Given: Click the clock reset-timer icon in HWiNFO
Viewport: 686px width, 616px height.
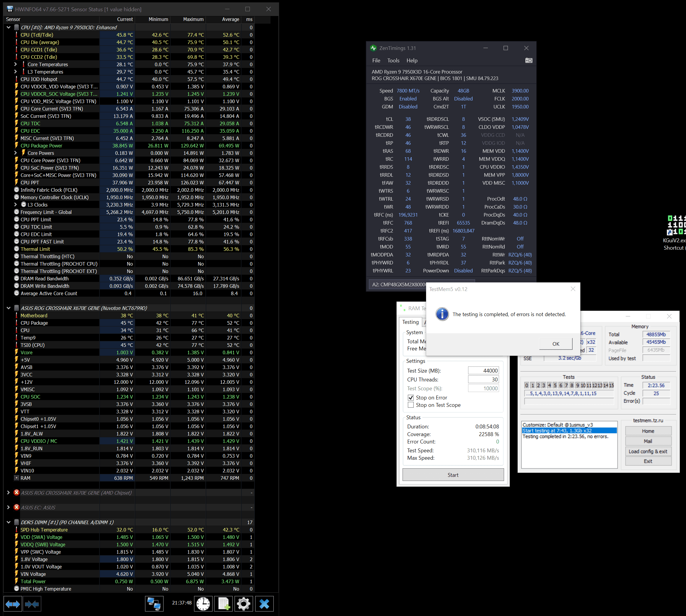Looking at the screenshot, I should pyautogui.click(x=203, y=604).
